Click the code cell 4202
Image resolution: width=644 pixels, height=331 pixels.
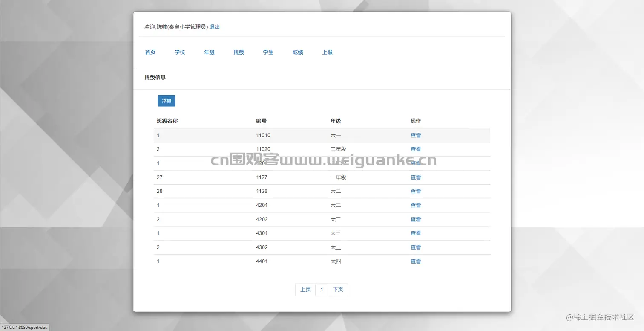(262, 219)
